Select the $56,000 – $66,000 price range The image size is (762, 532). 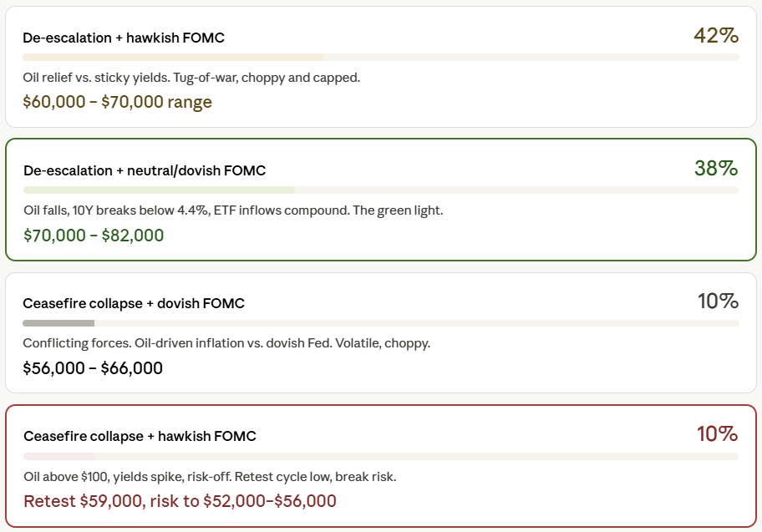coord(93,368)
